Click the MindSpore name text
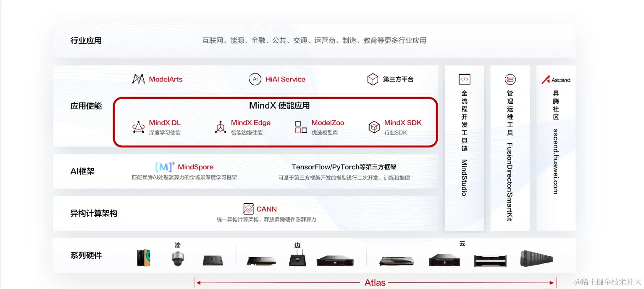The image size is (644, 289). tap(196, 167)
